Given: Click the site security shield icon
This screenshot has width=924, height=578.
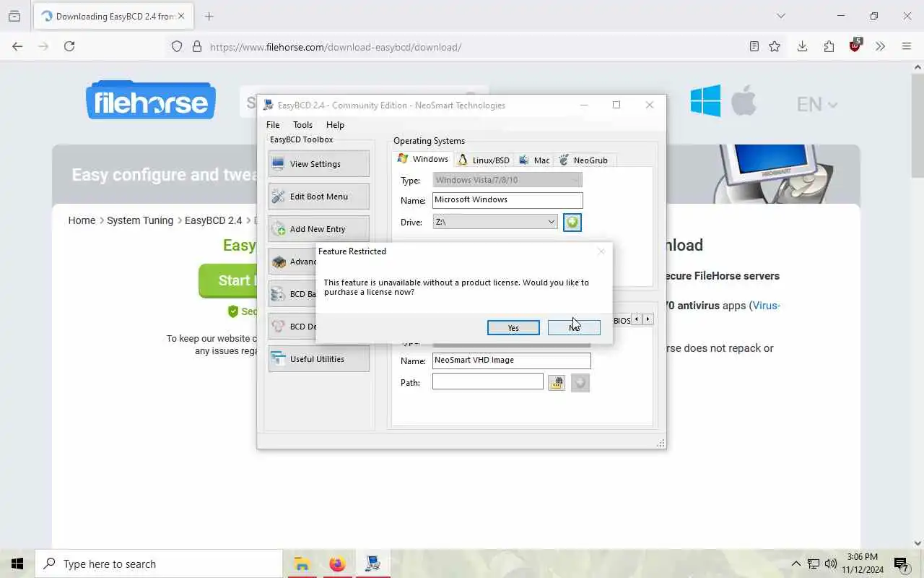Looking at the screenshot, I should pos(177,47).
